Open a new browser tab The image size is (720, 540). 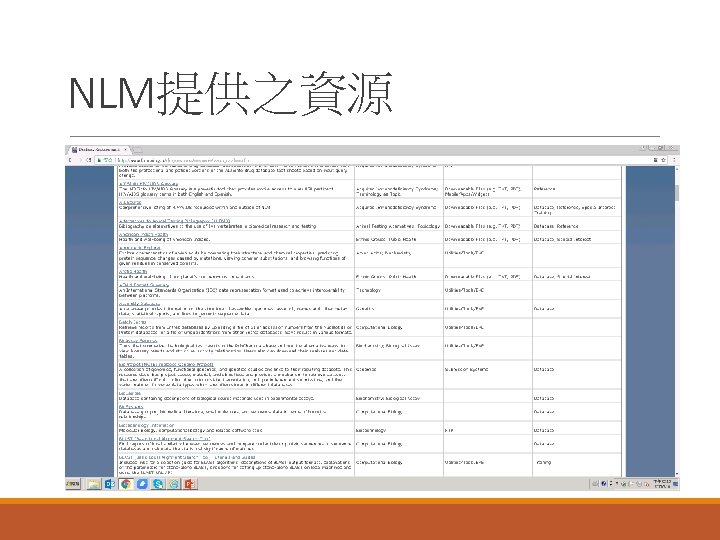pyautogui.click(x=137, y=150)
